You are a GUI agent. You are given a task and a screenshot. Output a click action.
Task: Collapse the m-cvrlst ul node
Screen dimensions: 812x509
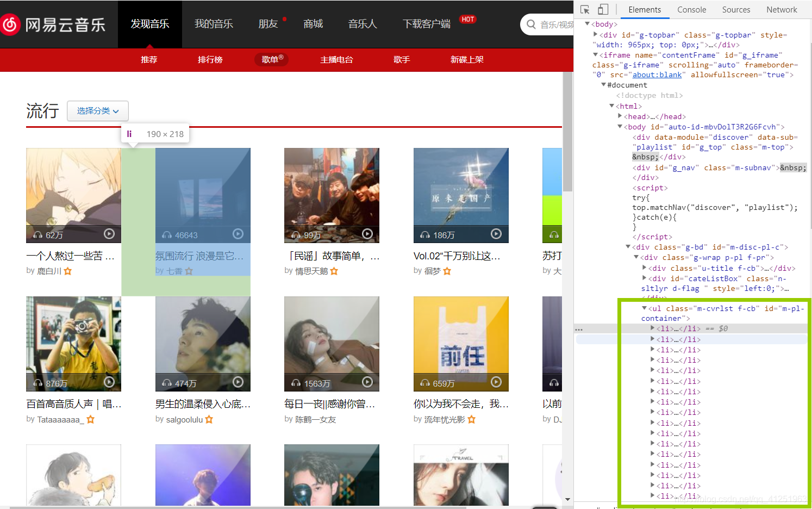645,308
